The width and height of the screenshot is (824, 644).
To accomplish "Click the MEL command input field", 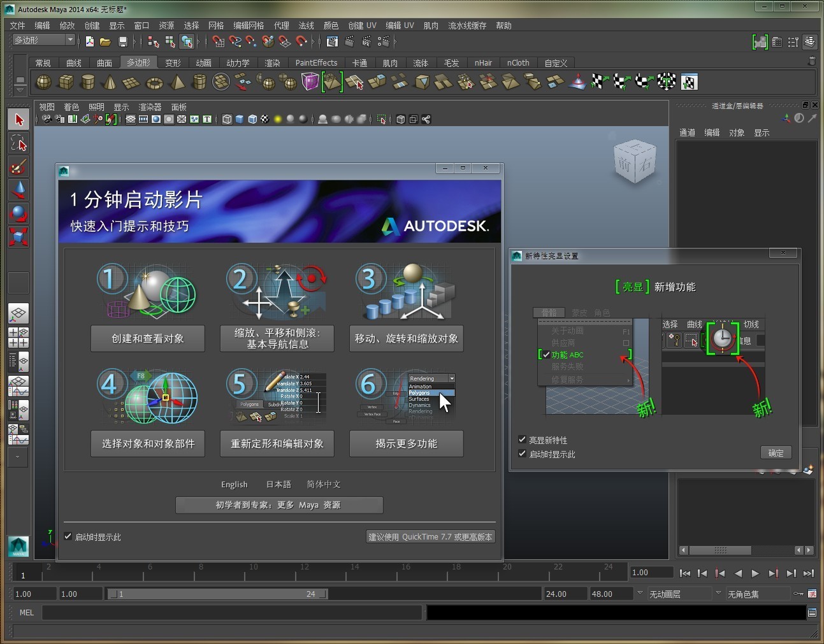I will [x=232, y=613].
